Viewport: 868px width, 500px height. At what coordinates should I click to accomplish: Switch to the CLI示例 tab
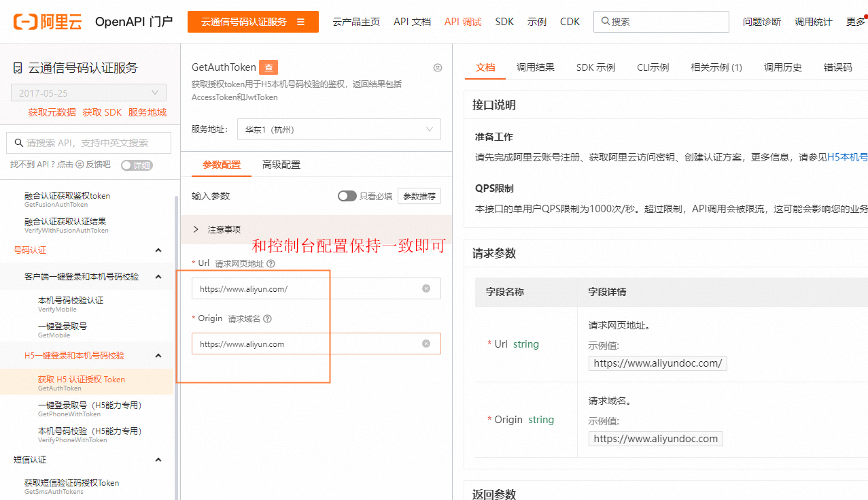(653, 67)
